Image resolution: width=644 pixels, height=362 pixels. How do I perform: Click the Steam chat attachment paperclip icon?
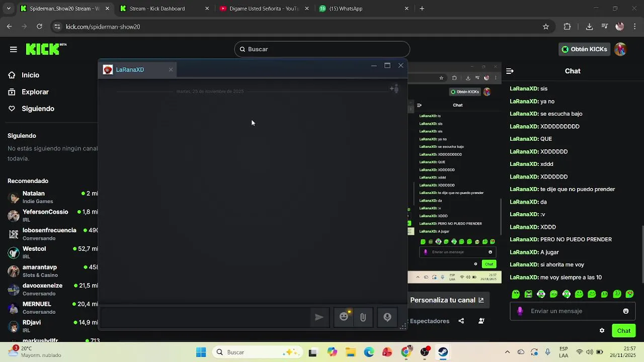click(363, 317)
